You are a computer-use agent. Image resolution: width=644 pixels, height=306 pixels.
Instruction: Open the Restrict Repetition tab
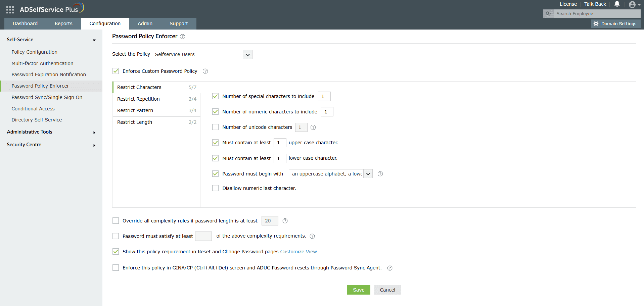[x=156, y=99]
